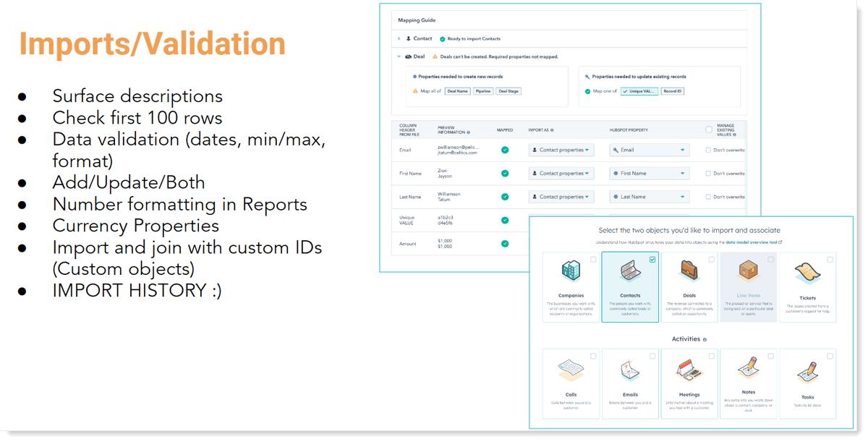Click the green mapped checkmark in Unique VALUE row
The width and height of the screenshot is (868, 442).
pos(505,220)
